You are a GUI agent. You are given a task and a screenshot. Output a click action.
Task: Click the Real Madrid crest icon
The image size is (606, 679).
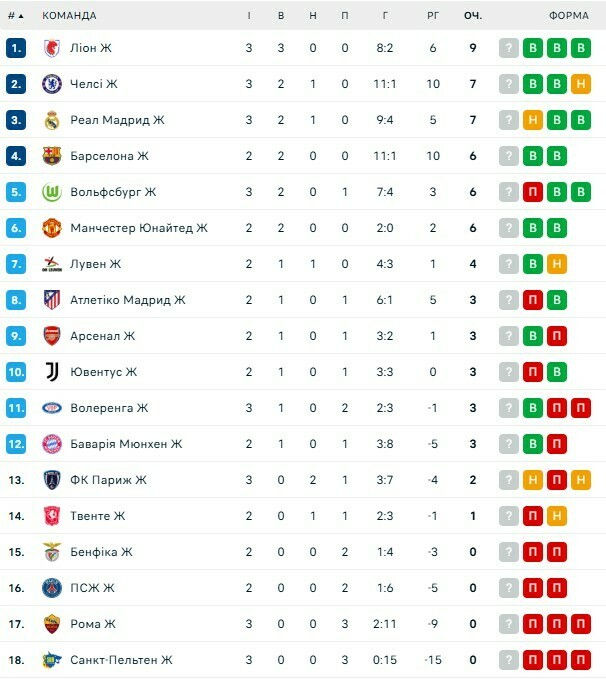[52, 120]
